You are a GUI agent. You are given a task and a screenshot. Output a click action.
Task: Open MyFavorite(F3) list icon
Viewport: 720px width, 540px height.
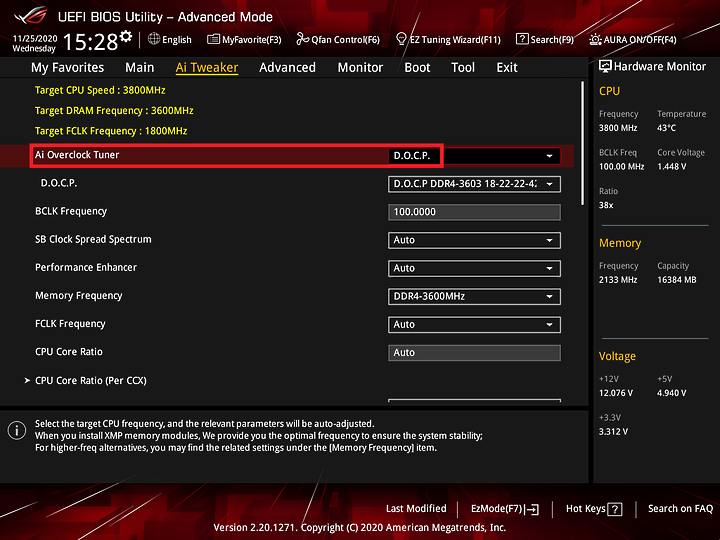coord(214,39)
